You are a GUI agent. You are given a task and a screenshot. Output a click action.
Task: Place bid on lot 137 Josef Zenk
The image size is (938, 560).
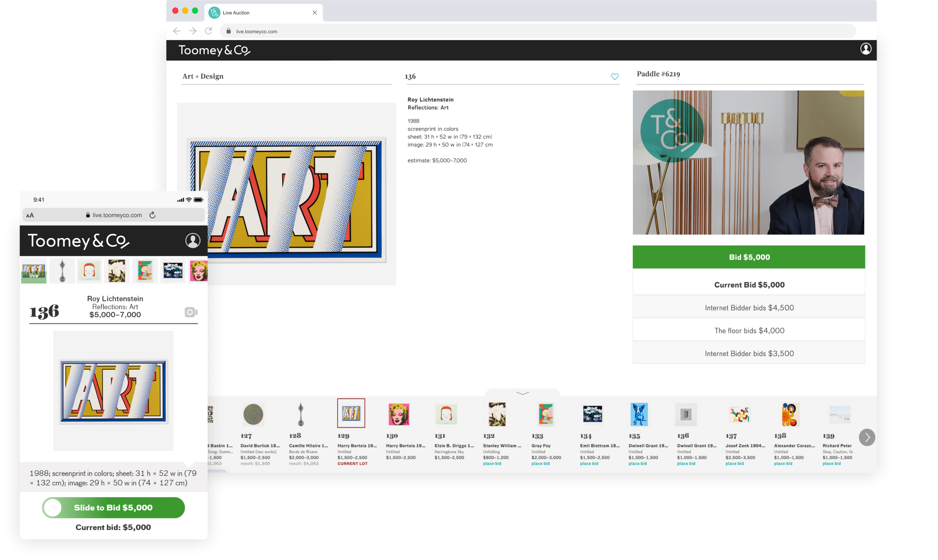point(734,463)
